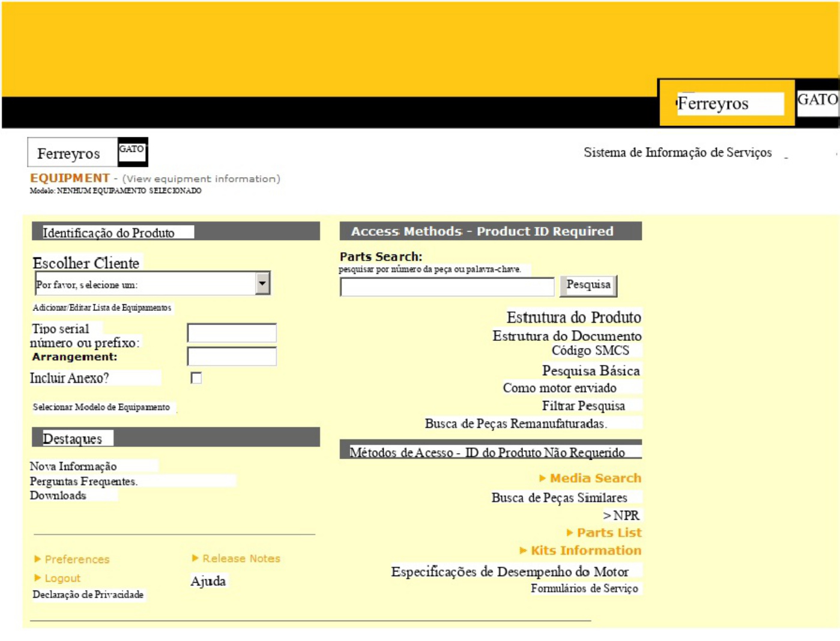840x641 pixels.
Task: Click the serial number prefix input field
Action: tap(232, 333)
